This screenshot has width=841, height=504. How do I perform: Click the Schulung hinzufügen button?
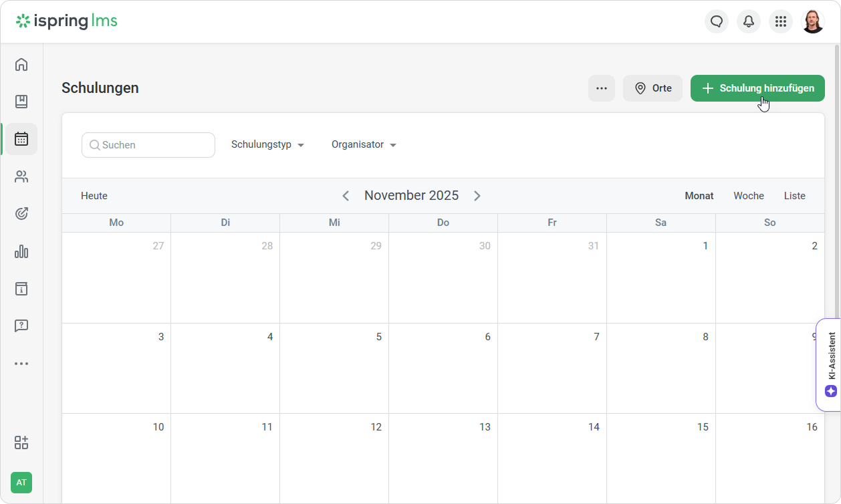click(x=757, y=88)
